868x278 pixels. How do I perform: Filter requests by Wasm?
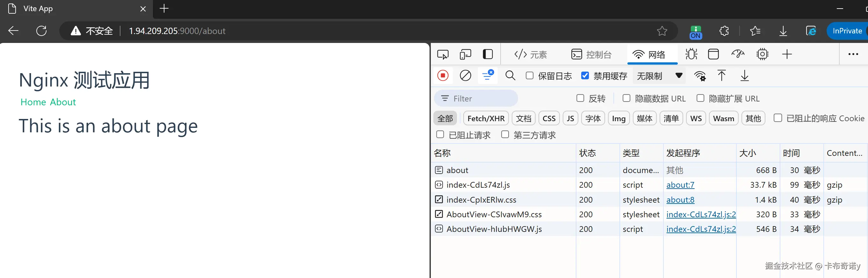723,118
